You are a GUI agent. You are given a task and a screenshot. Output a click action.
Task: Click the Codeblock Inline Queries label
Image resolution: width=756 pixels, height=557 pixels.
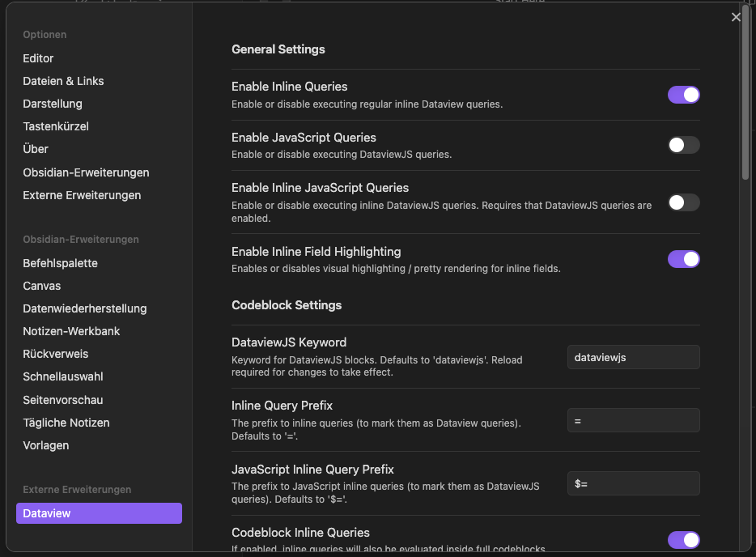pyautogui.click(x=300, y=533)
